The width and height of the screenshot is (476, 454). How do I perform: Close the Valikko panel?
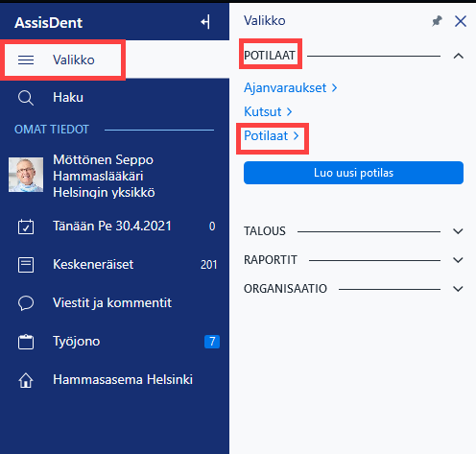click(x=461, y=21)
